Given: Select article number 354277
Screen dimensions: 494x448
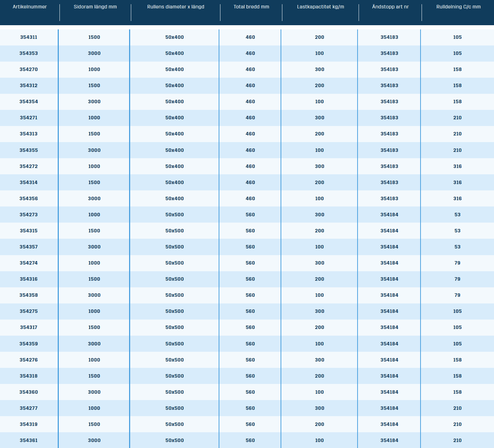Looking at the screenshot, I should point(29,408).
